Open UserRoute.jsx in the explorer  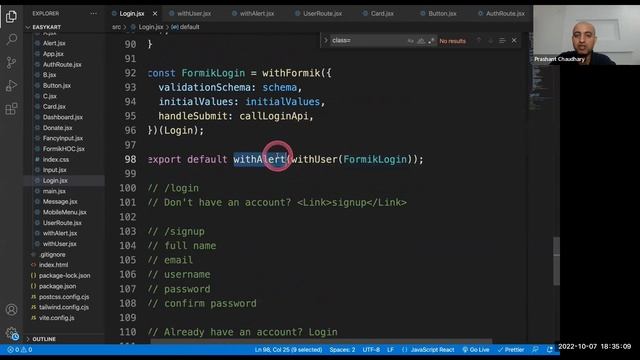point(62,223)
